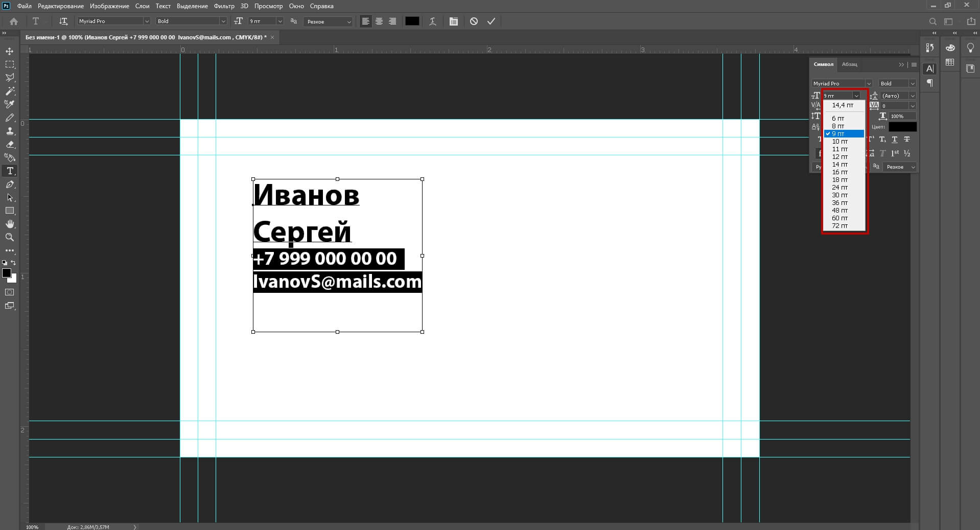Select the Horizontal Type tool

point(10,171)
